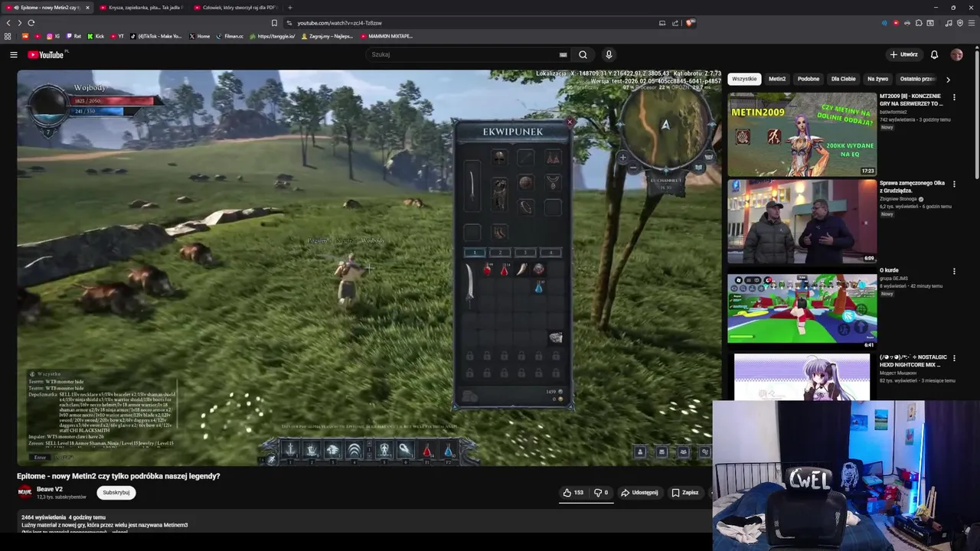Switch to the Człowiek, który stworzył raj tab
Viewport: 980px width, 551px height.
[235, 8]
